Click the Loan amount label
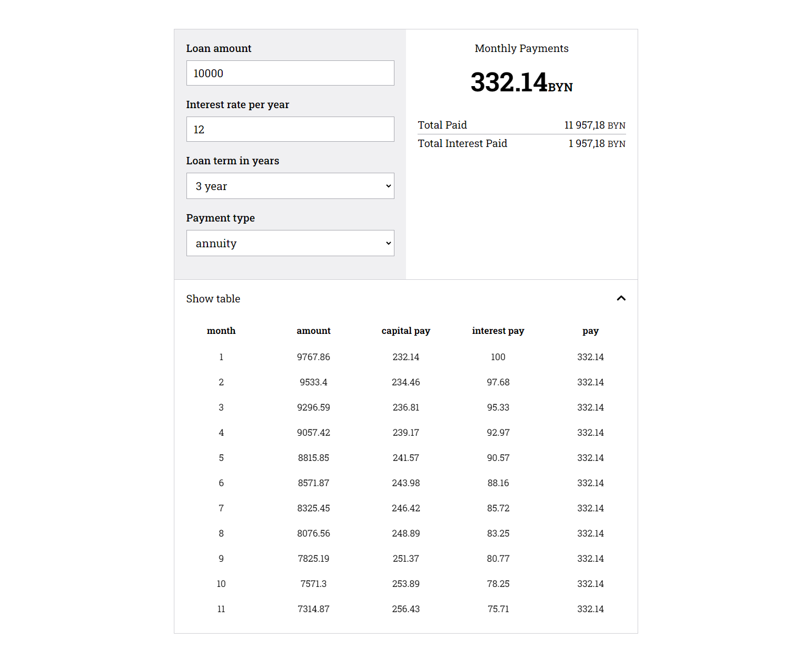The height and width of the screenshot is (662, 812). click(218, 48)
